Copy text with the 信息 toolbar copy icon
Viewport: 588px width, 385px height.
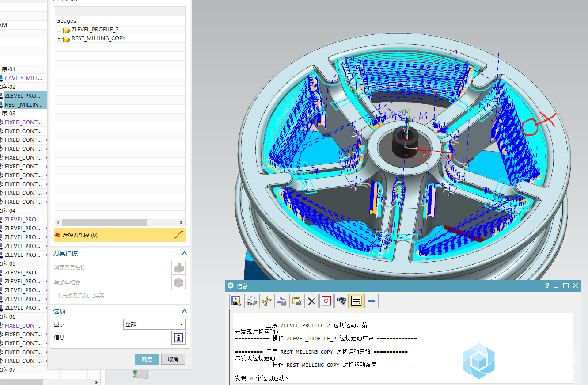pyautogui.click(x=281, y=301)
